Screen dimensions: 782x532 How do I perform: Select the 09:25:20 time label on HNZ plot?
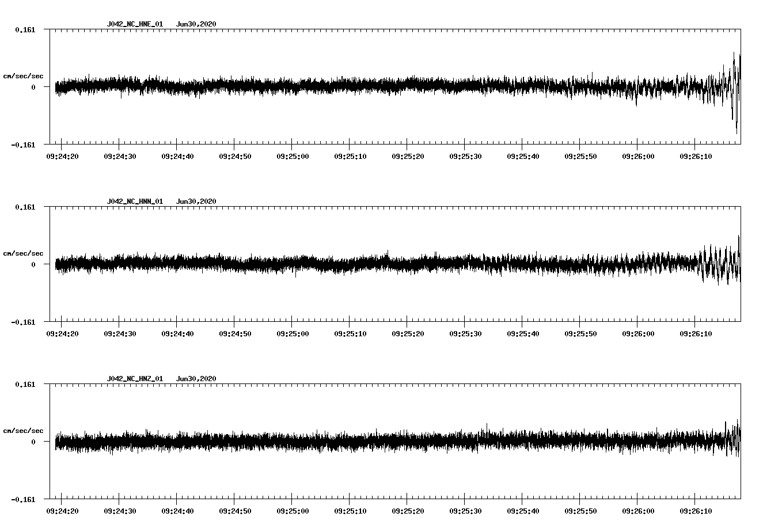click(x=408, y=511)
